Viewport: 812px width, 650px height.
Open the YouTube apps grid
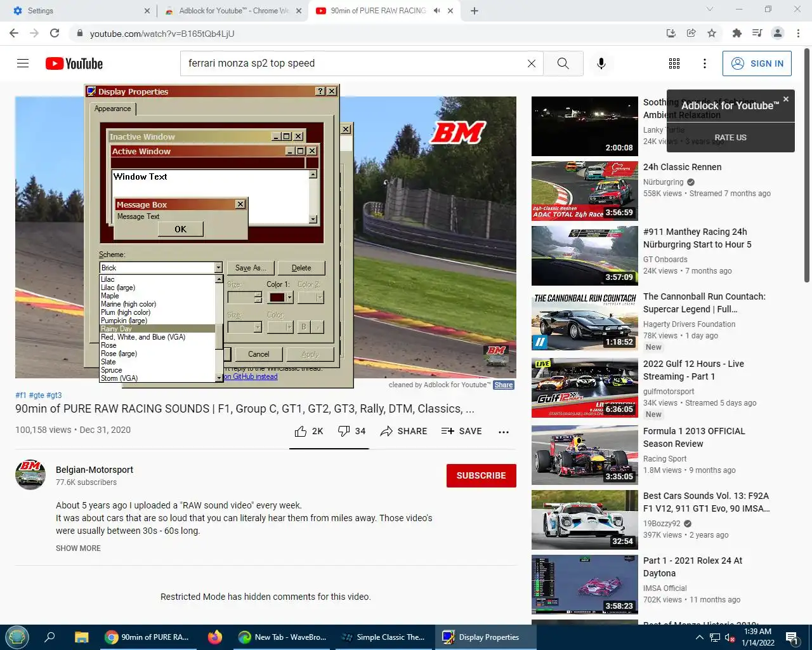674,63
